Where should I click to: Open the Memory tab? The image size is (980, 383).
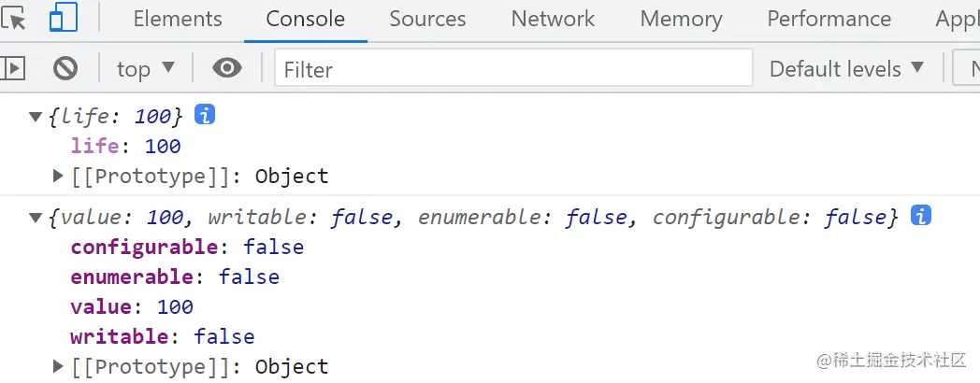pos(681,19)
